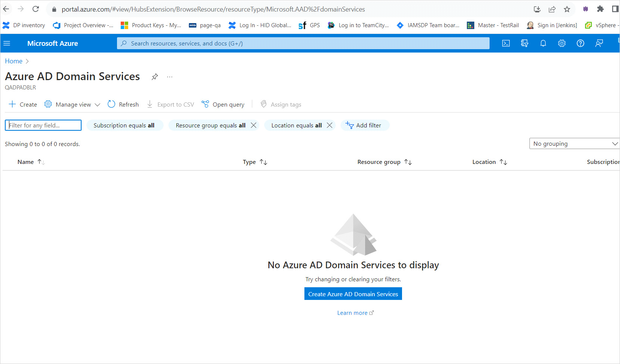Open the notifications bell
This screenshot has height=364, width=620.
pyautogui.click(x=543, y=44)
